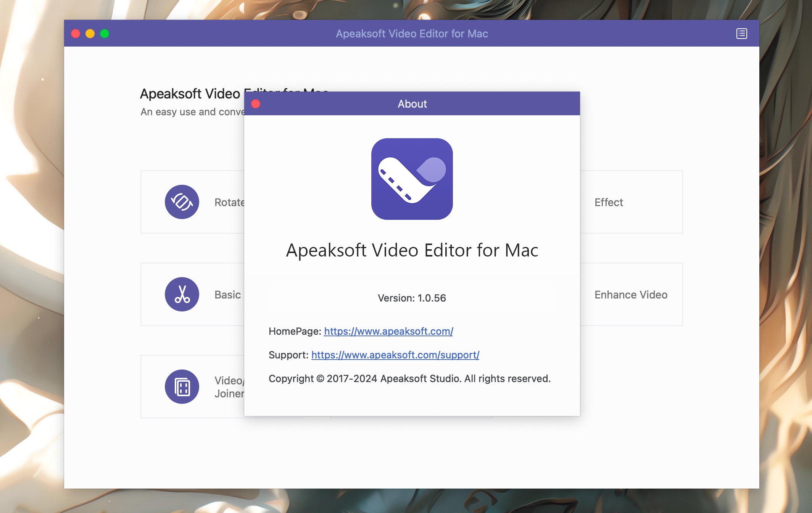Open the Effect card
This screenshot has width=812, height=513.
[x=632, y=202]
